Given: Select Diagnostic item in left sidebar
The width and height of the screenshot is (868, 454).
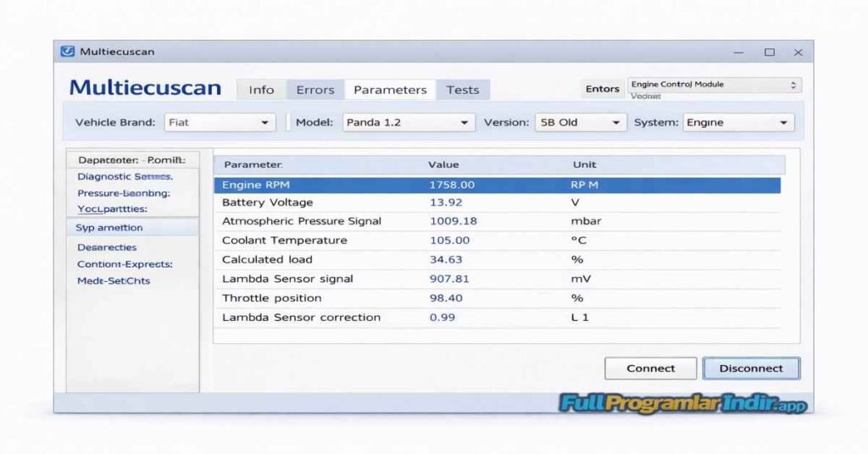Looking at the screenshot, I should [125, 177].
